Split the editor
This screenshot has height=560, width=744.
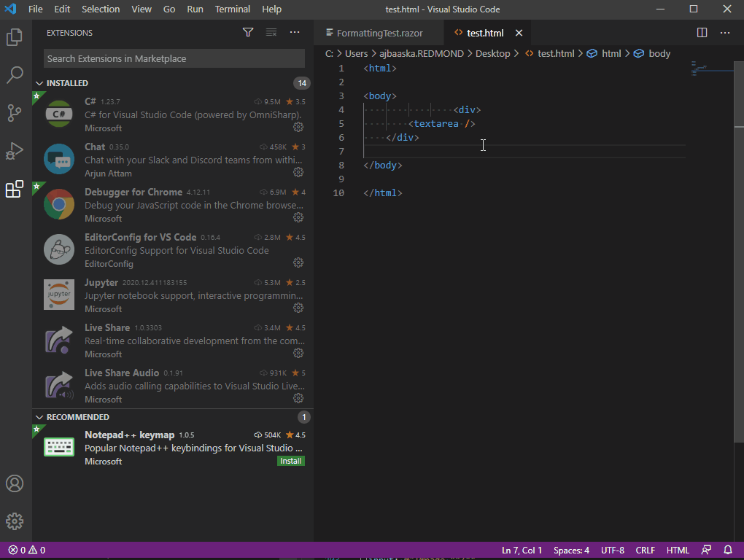701,32
